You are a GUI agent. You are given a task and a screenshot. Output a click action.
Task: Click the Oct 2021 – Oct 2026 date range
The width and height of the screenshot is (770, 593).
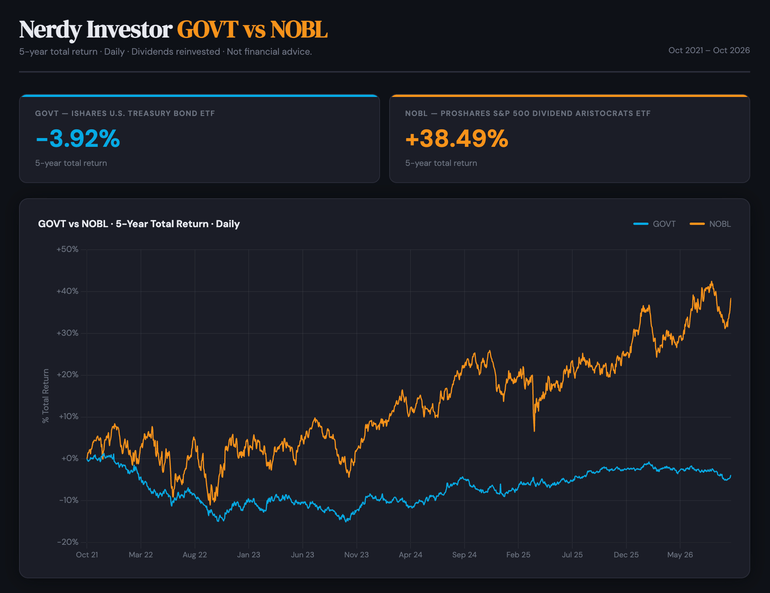709,50
